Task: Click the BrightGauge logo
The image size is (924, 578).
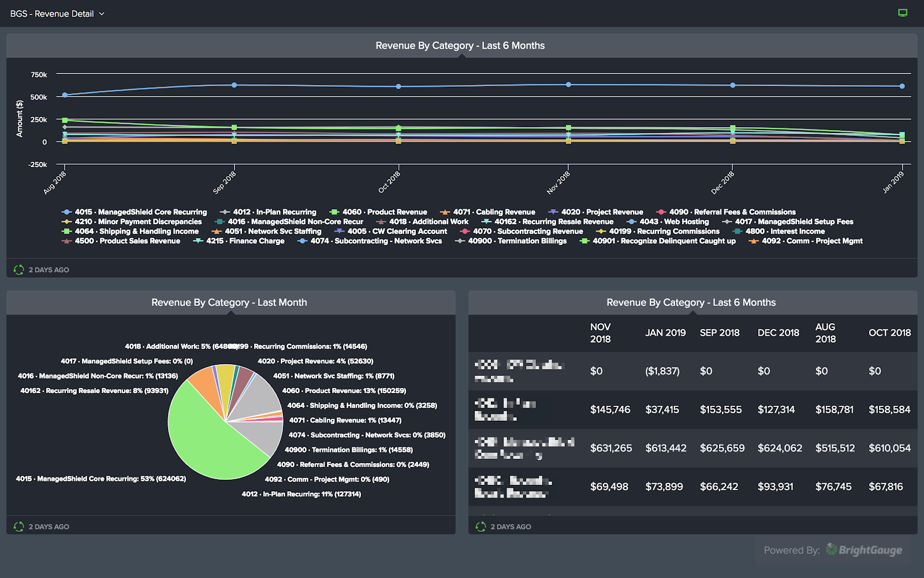Action: pyautogui.click(x=864, y=550)
